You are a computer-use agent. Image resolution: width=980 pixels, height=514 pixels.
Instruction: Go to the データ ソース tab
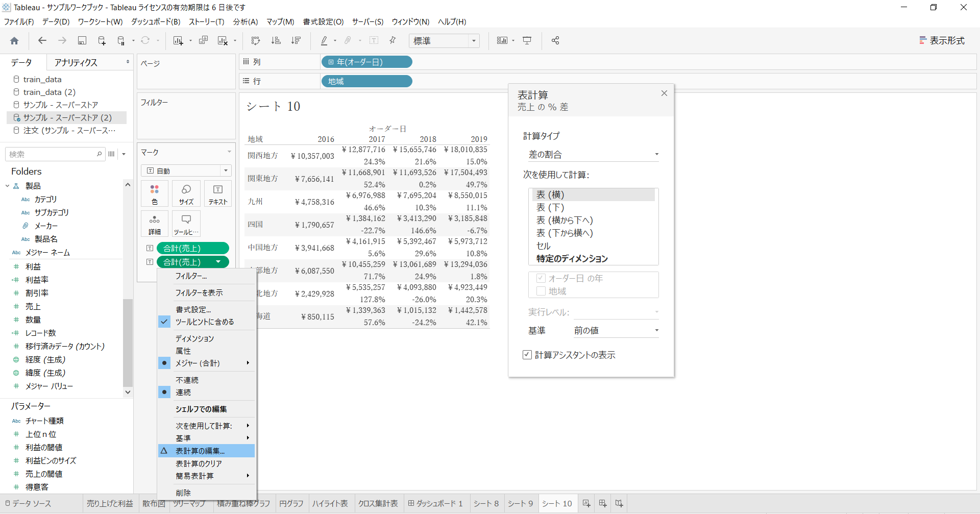pos(29,504)
